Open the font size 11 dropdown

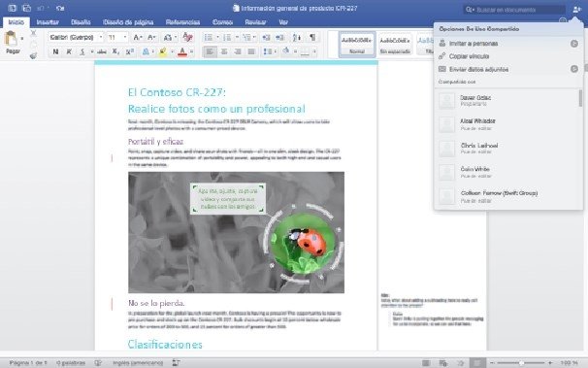click(x=117, y=37)
